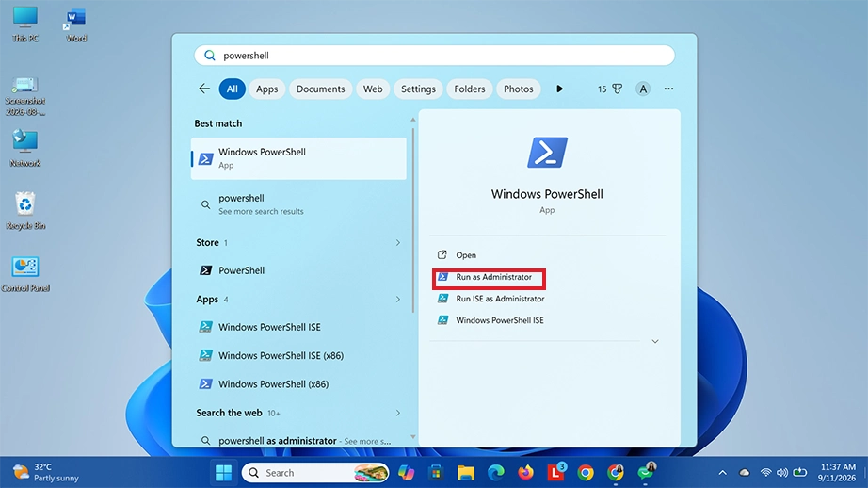This screenshot has width=868, height=488.
Task: Open the Word desktop shortcut
Action: [76, 24]
